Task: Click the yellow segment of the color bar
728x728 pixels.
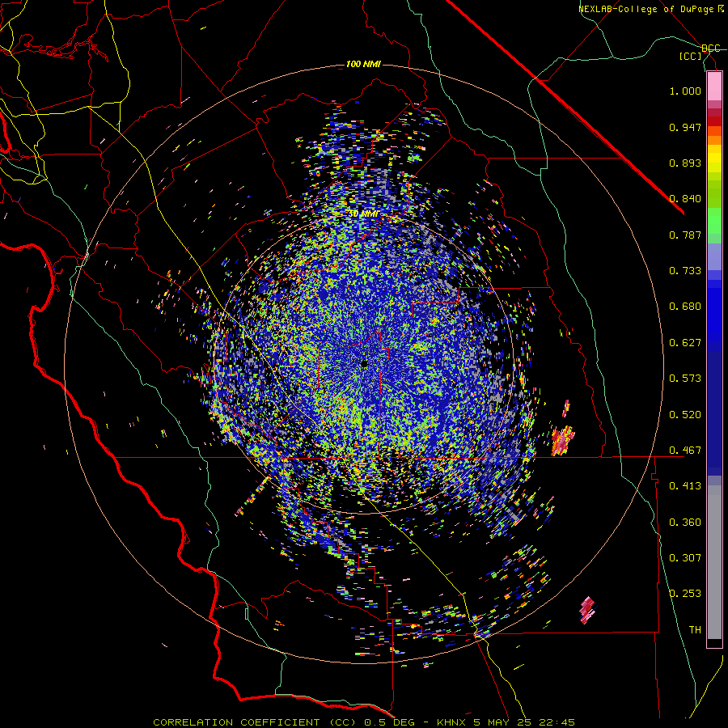Action: coord(714,159)
